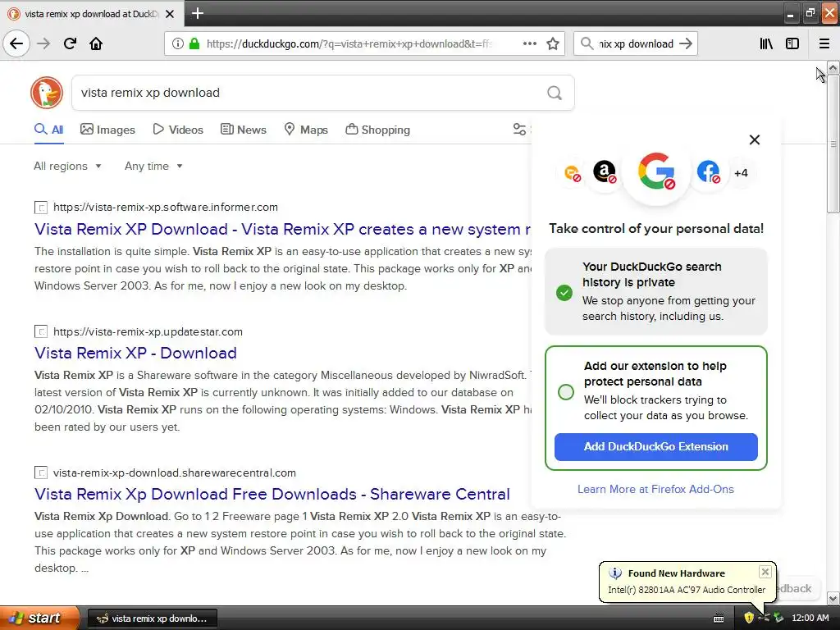Switch to the Videos tab

[x=178, y=130]
